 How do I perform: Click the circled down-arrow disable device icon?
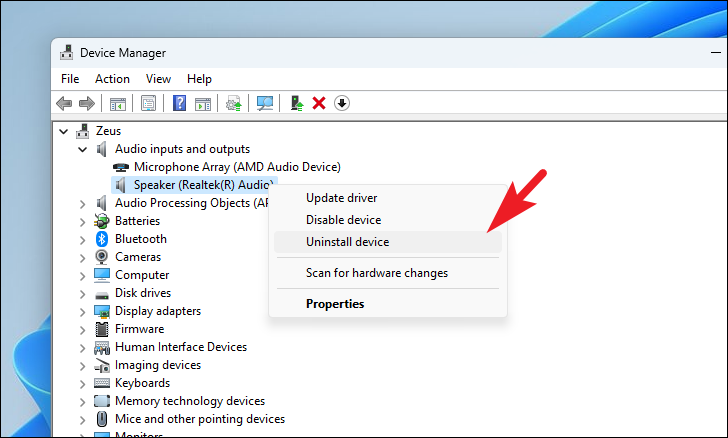(342, 103)
